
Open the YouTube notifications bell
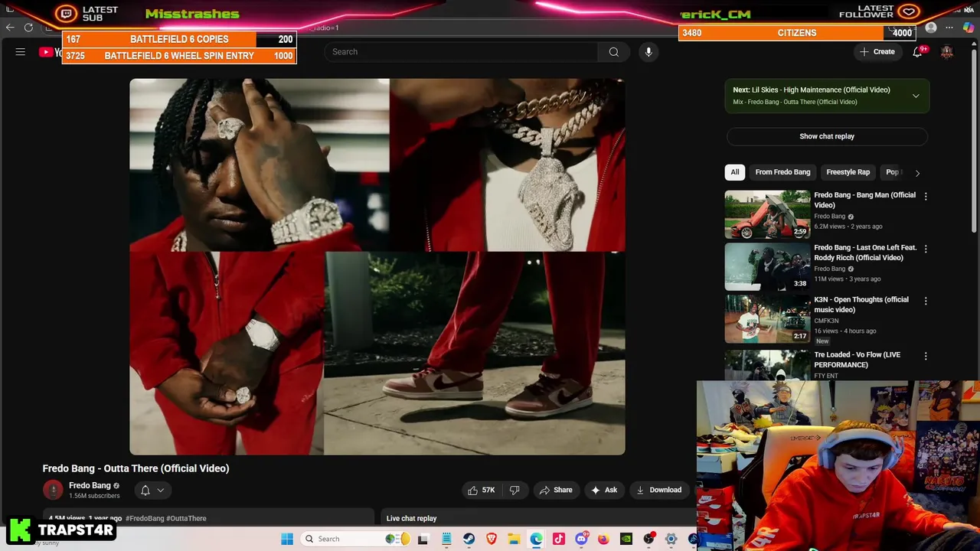click(917, 52)
